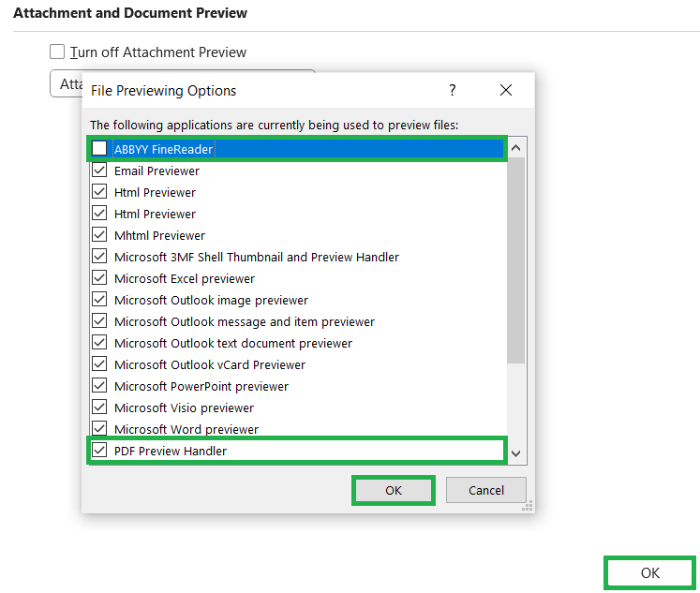Select Microsoft Outlook vCard Previewer row text
700x593 pixels.
point(210,364)
